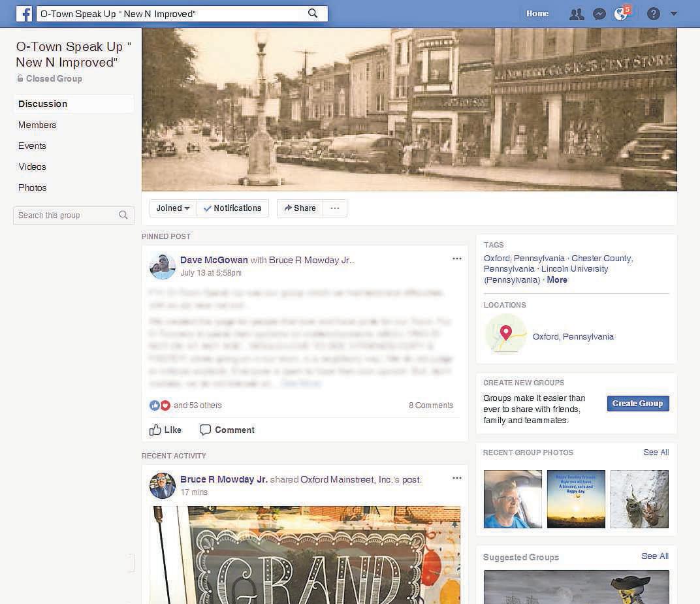Click the search magnifier in top bar
The width and height of the screenshot is (700, 604).
(313, 14)
